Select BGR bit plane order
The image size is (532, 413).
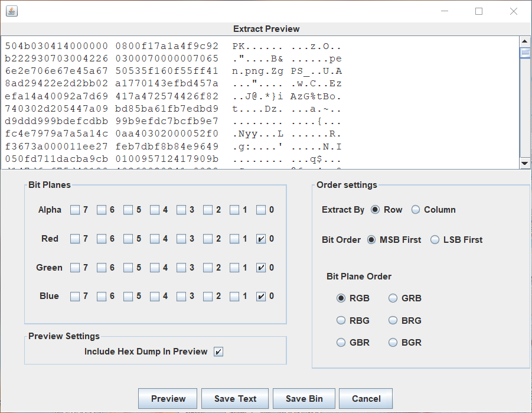tap(393, 342)
